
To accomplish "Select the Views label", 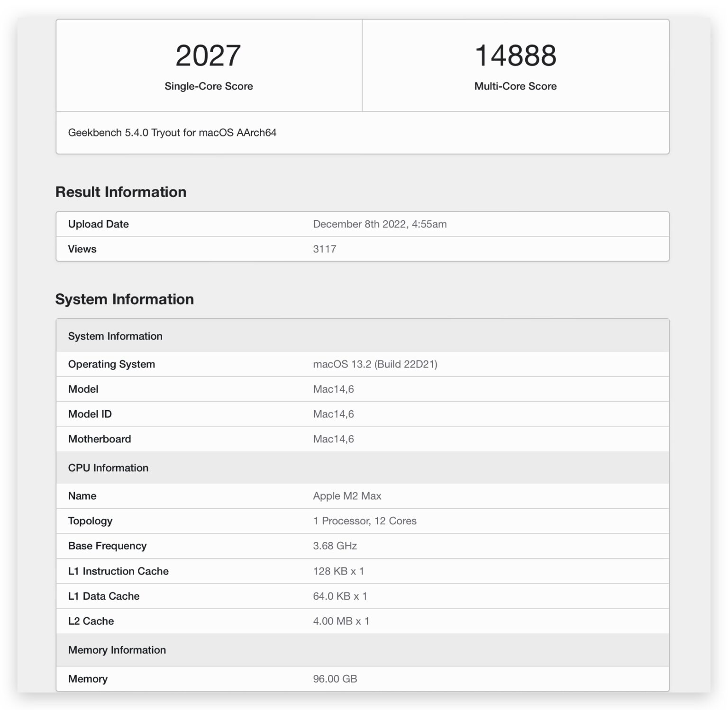I will coord(82,249).
